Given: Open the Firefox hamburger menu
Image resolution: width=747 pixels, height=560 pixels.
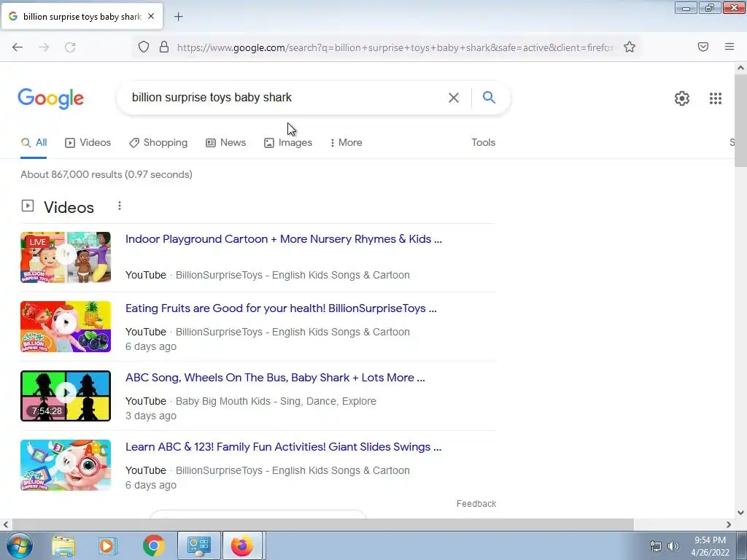Looking at the screenshot, I should (x=729, y=47).
